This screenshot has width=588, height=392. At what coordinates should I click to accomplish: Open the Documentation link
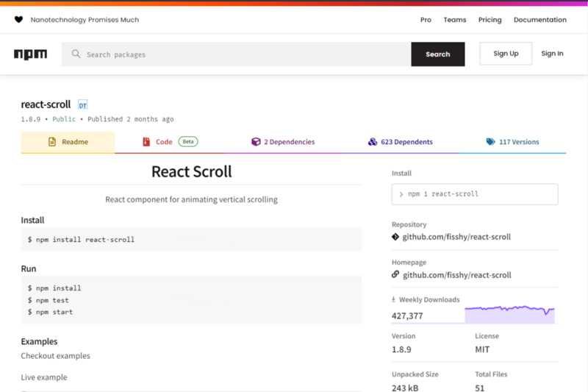point(540,20)
